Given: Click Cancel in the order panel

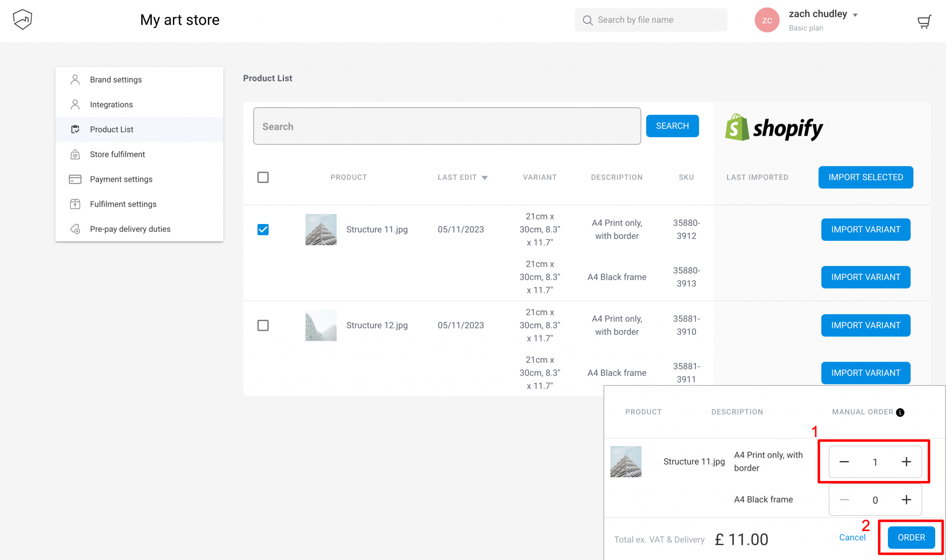Looking at the screenshot, I should [852, 537].
